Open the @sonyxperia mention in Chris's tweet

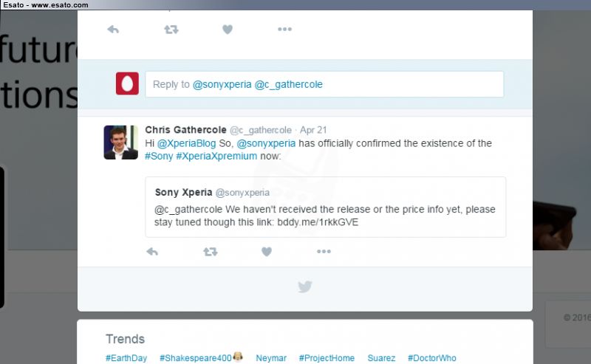pos(266,143)
